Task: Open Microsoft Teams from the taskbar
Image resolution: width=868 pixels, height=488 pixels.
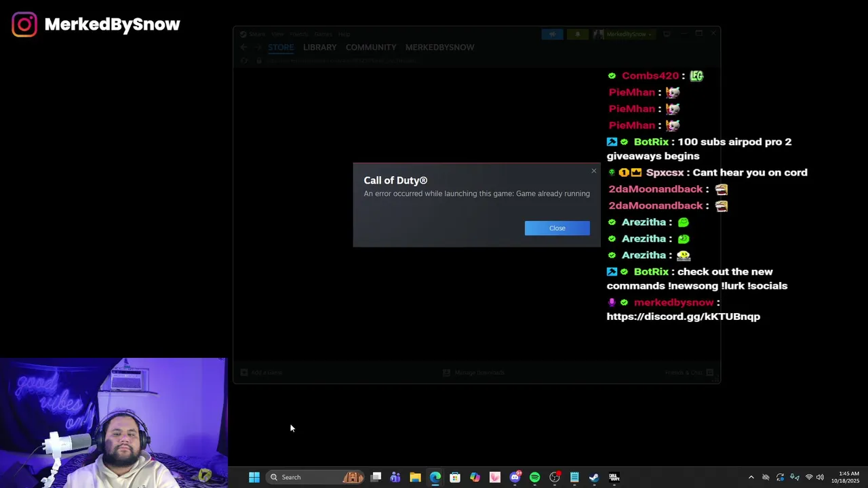Action: click(x=395, y=477)
